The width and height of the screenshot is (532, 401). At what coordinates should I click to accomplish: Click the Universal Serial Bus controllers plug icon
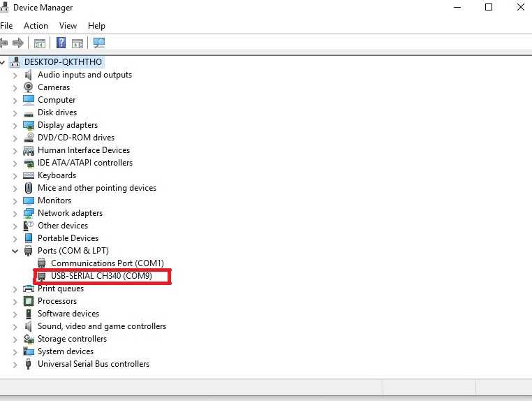[28, 364]
